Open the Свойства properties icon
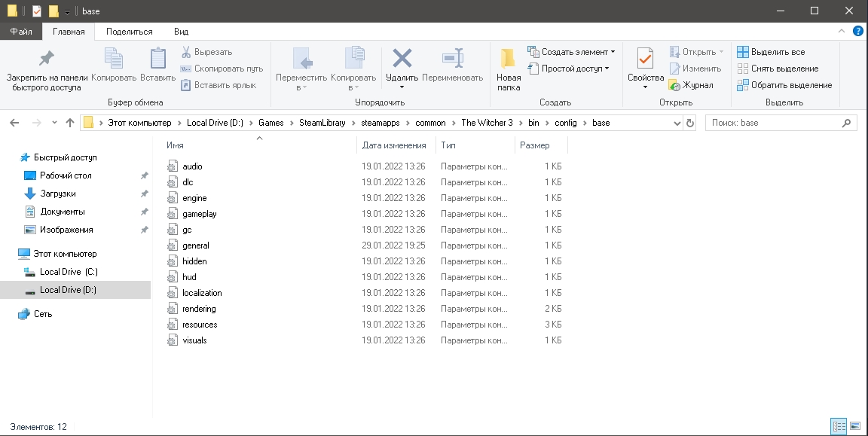The height and width of the screenshot is (436, 868). pyautogui.click(x=646, y=59)
